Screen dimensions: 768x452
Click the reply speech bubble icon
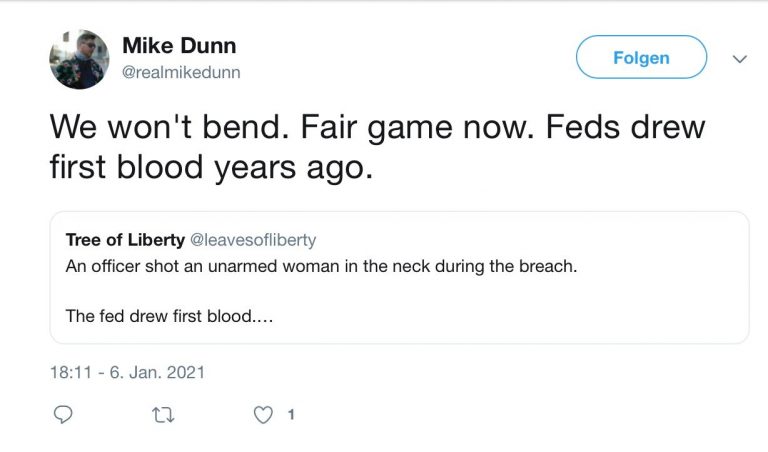62,414
